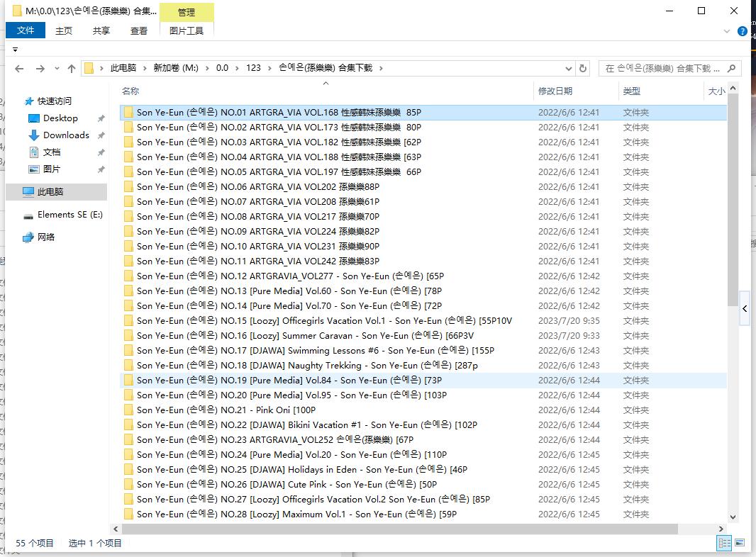756x557 pixels.
Task: Click the pin icon beside 文档
Action: (101, 152)
